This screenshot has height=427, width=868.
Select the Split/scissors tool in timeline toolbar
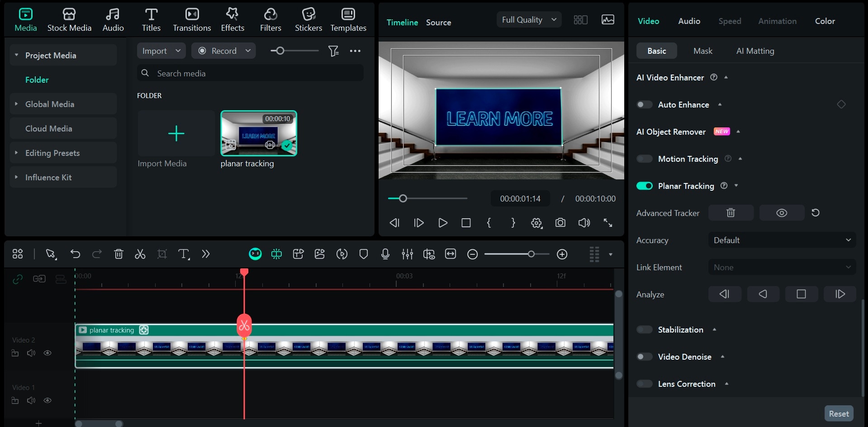[140, 254]
